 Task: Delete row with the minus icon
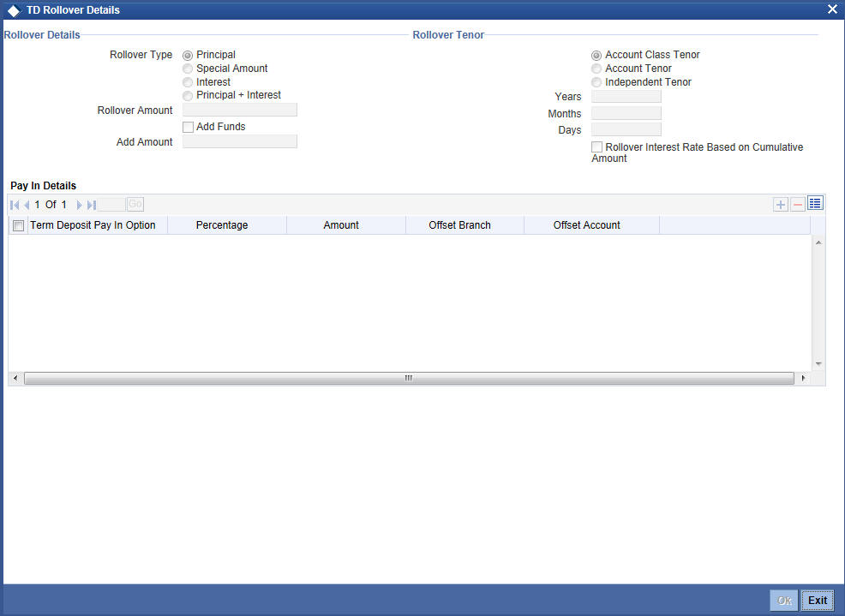coord(798,204)
